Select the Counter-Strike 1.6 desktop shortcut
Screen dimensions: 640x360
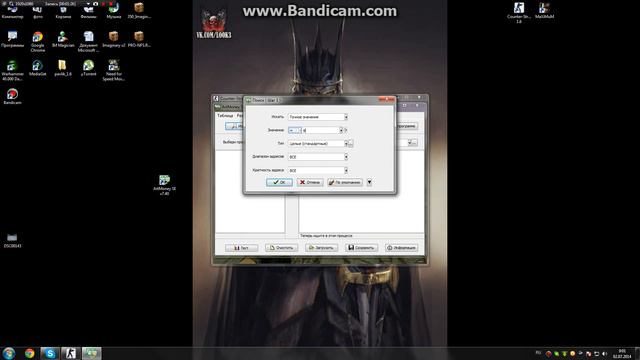[x=519, y=13]
